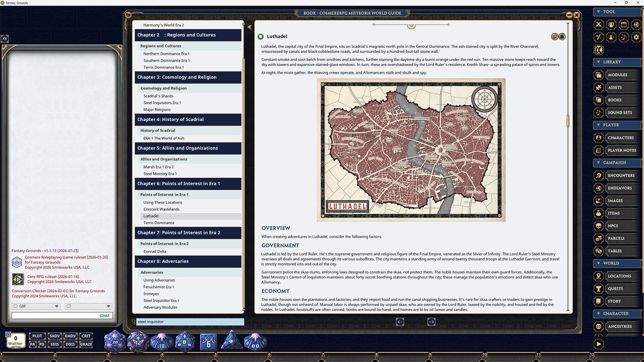Toggle the GRAZE modifier button

click(x=86, y=344)
